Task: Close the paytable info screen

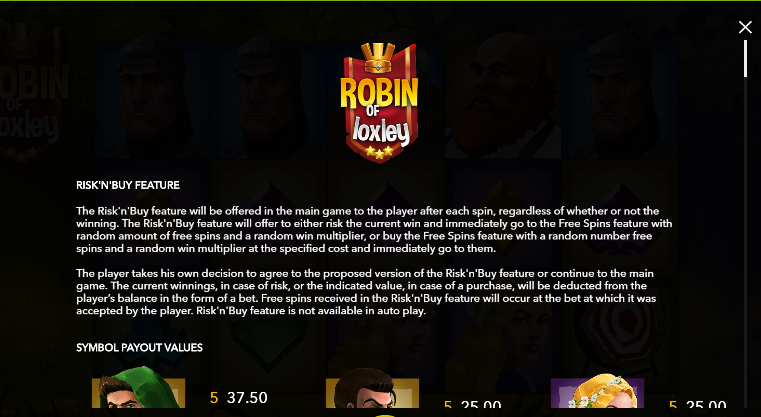Action: (745, 27)
